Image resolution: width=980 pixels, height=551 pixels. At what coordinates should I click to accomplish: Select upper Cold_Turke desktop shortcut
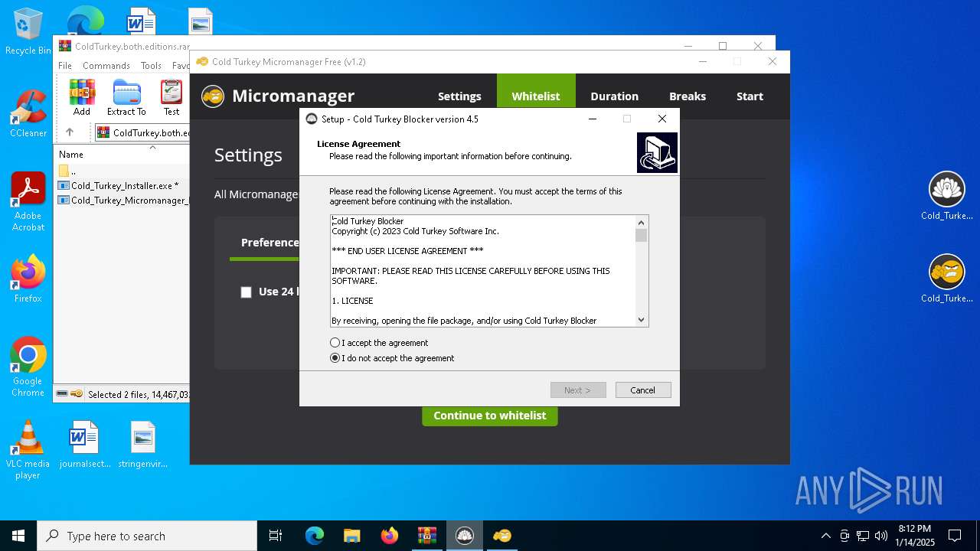point(947,196)
